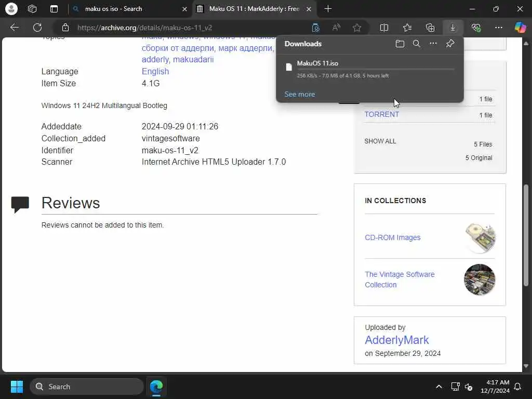Open Collections panel
532x399 pixels.
[430, 28]
